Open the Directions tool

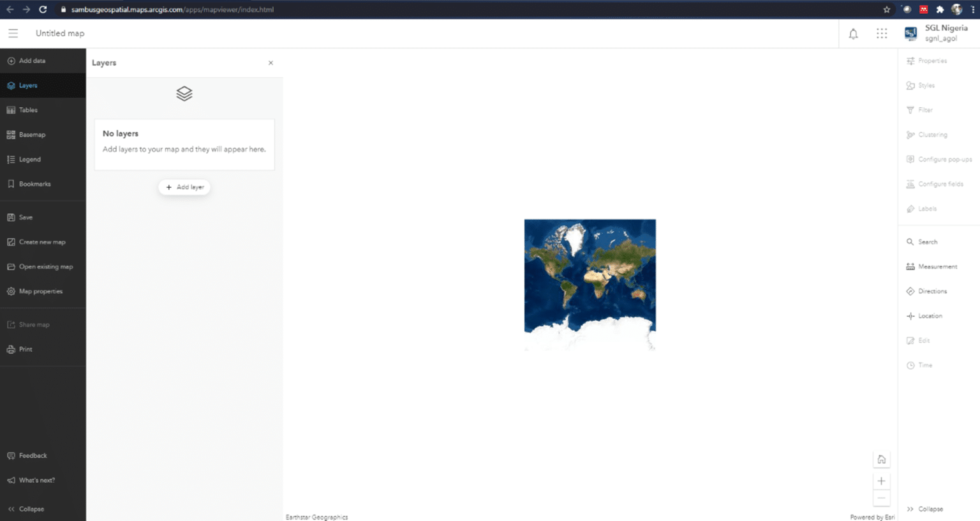click(931, 291)
